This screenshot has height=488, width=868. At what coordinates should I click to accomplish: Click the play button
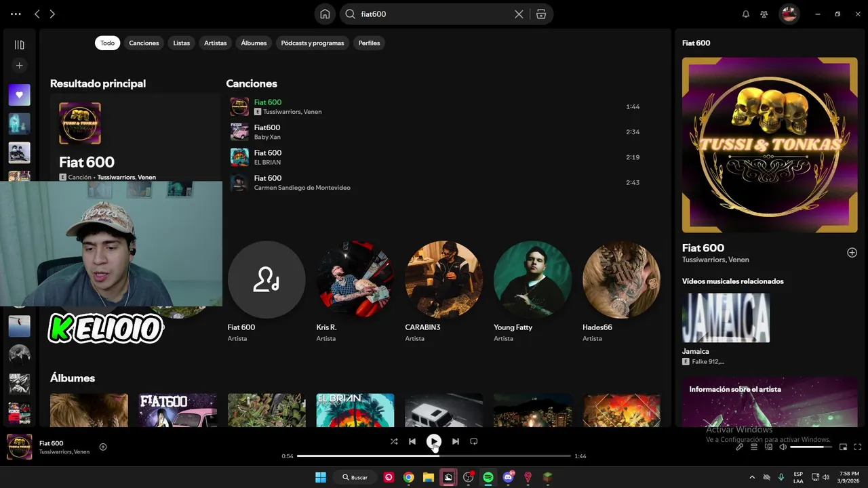434,441
